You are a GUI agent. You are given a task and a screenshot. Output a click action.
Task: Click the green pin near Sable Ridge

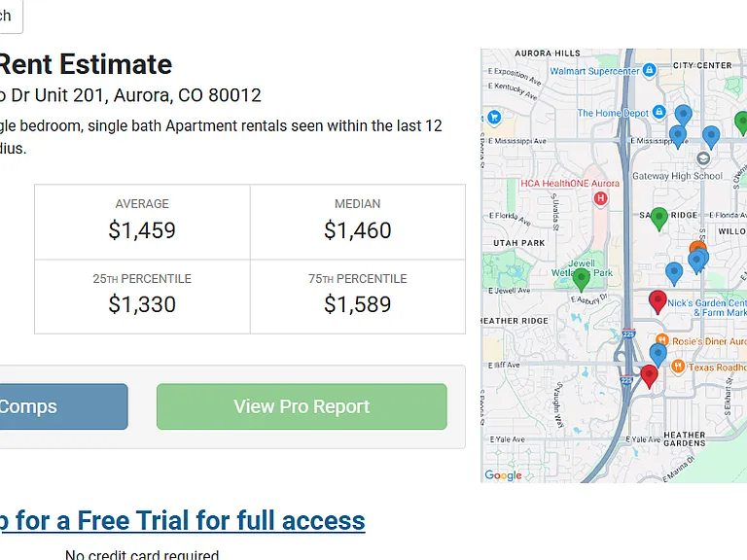[658, 219]
